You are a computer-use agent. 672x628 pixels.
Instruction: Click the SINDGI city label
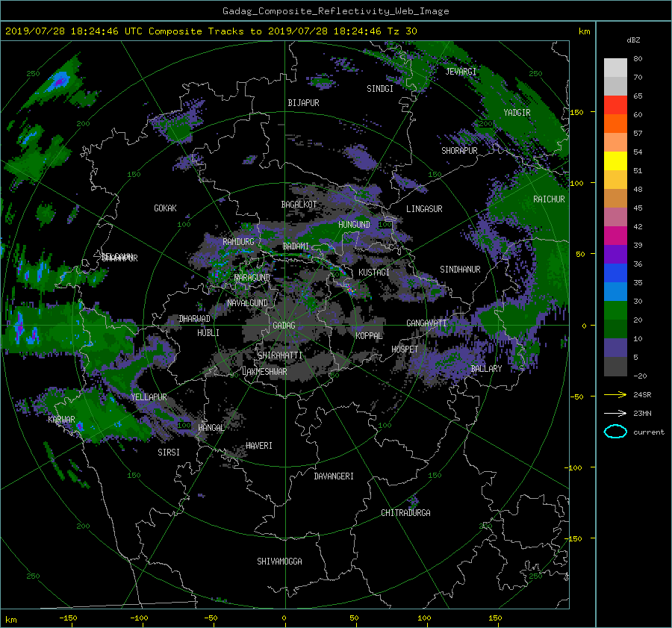click(380, 89)
